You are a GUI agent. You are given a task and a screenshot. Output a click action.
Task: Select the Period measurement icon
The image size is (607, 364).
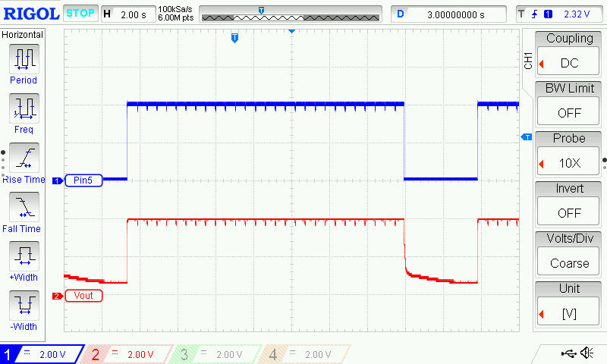pyautogui.click(x=24, y=58)
